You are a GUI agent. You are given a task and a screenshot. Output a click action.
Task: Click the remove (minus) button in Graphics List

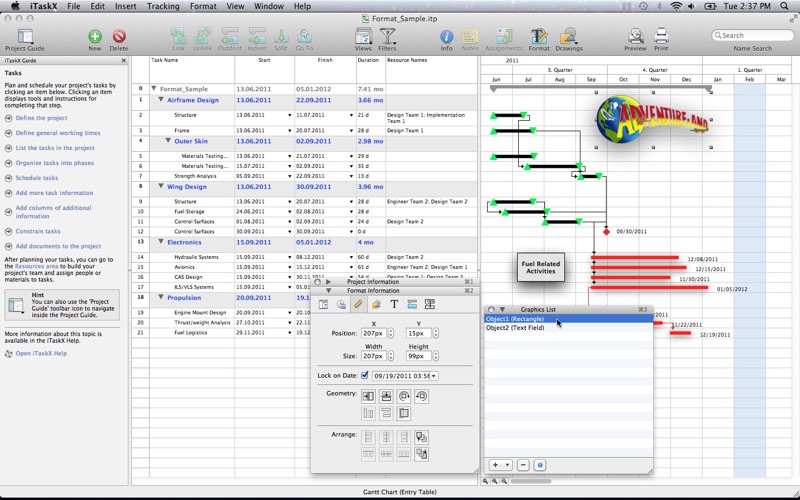click(523, 465)
